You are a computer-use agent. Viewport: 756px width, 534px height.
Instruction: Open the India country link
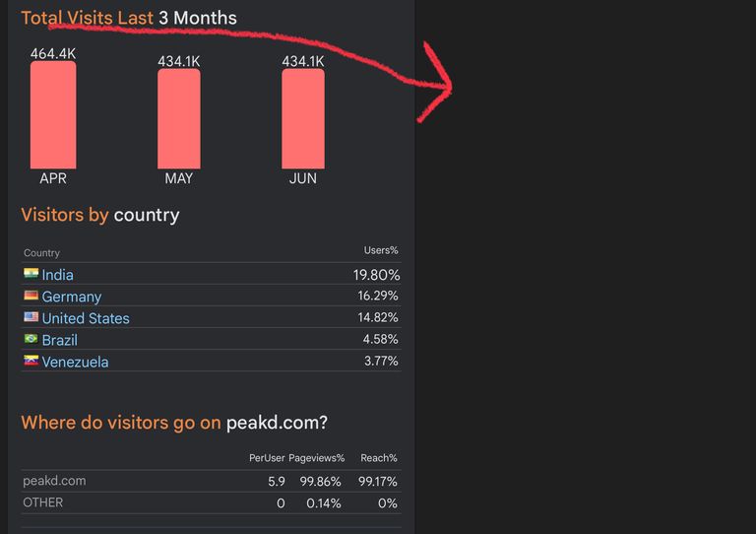[x=57, y=275]
